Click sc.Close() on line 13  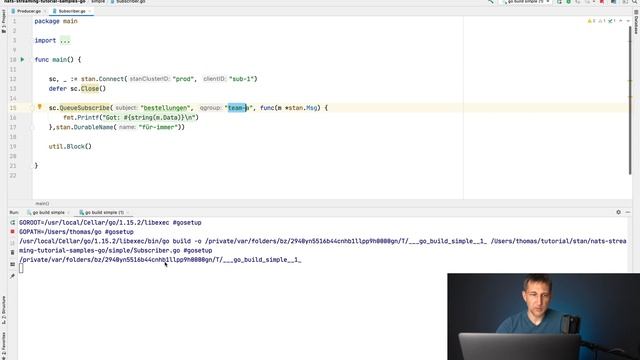[x=88, y=89]
